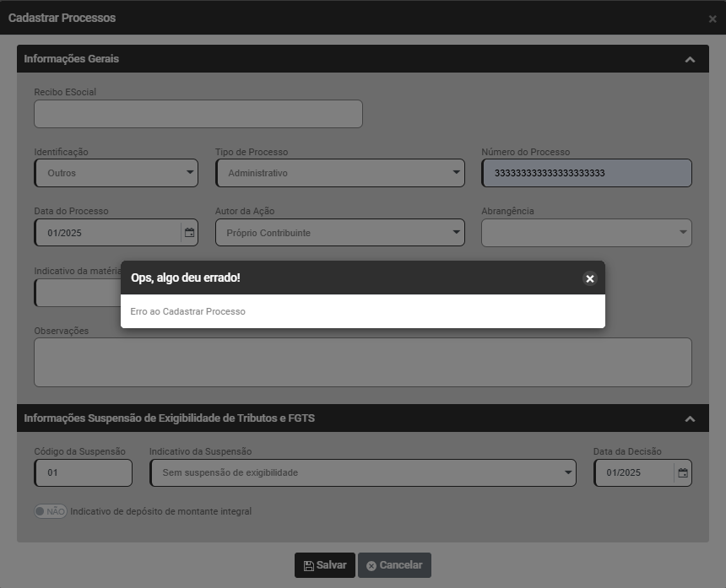Click the Data da Decisão date field
726x588 pixels.
[633, 473]
